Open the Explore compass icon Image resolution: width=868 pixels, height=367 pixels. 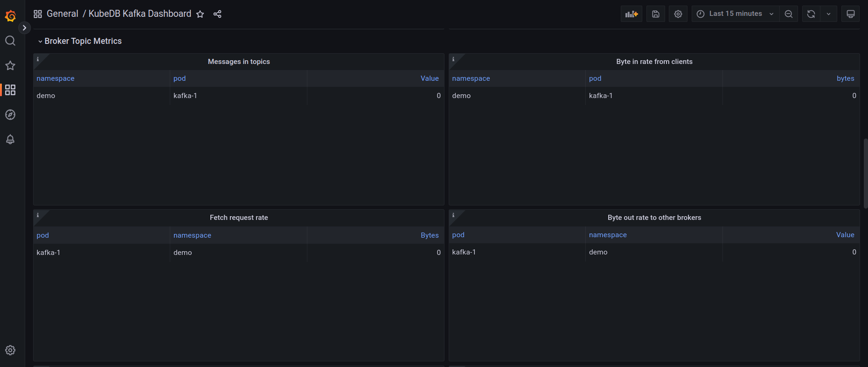pos(10,115)
